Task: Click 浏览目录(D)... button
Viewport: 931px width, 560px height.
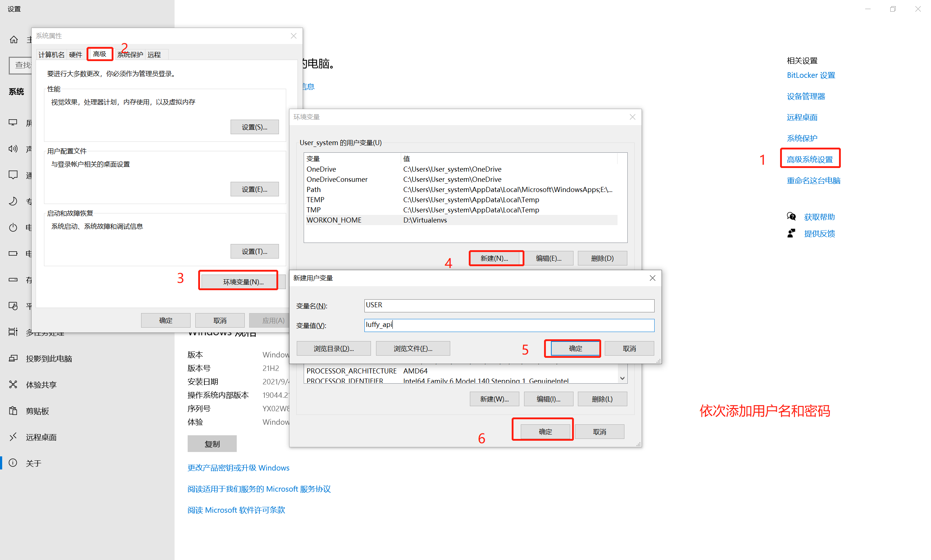Action: tap(333, 348)
